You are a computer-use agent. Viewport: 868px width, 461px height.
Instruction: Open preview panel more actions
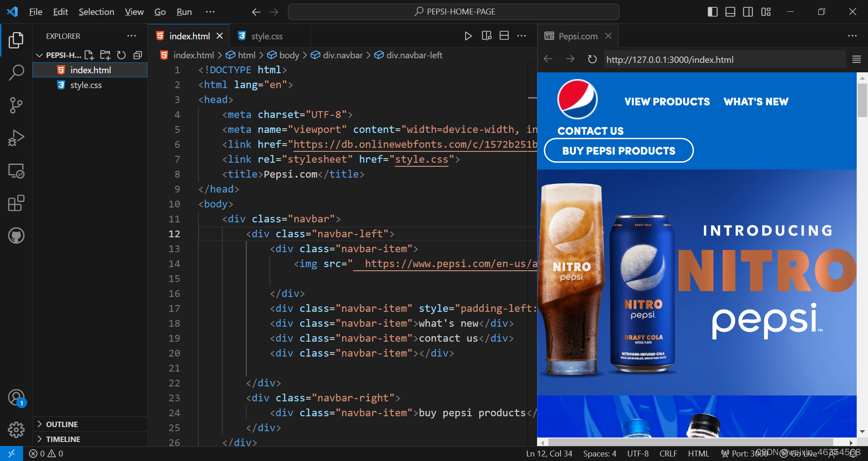[852, 36]
